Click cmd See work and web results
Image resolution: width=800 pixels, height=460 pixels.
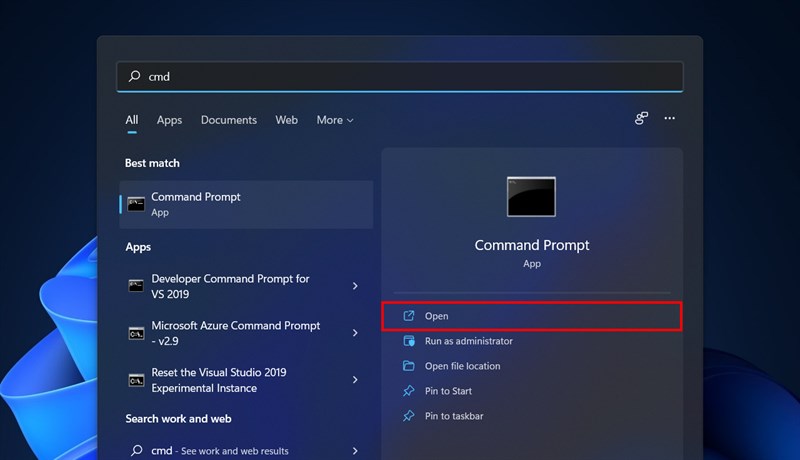tap(246, 451)
